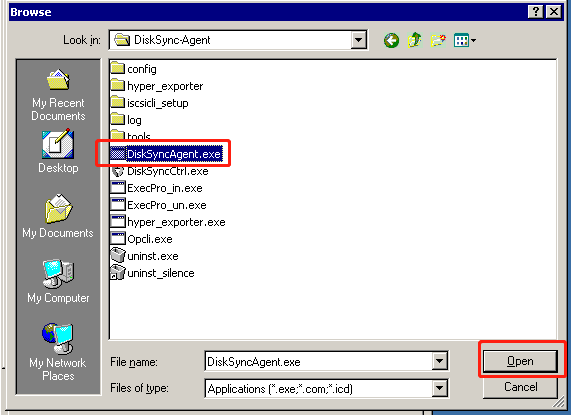Select the DiskSyncCtrl.exe file icon

pyautogui.click(x=118, y=171)
